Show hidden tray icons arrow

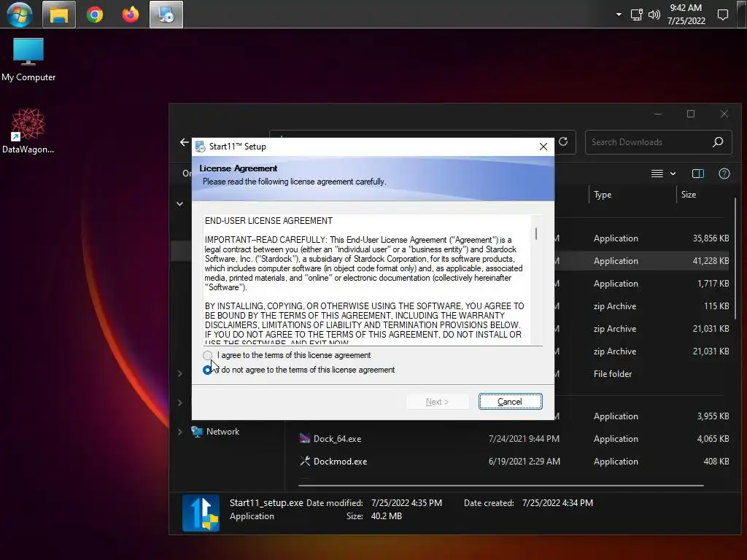coord(619,15)
